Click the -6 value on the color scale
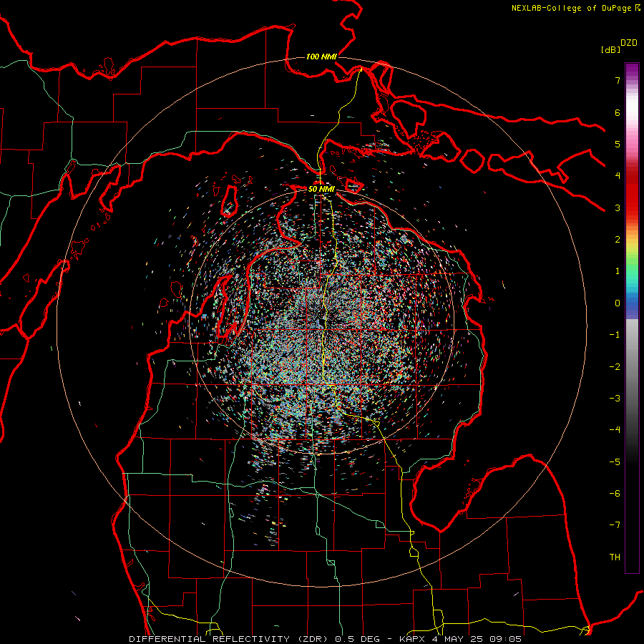 [615, 494]
